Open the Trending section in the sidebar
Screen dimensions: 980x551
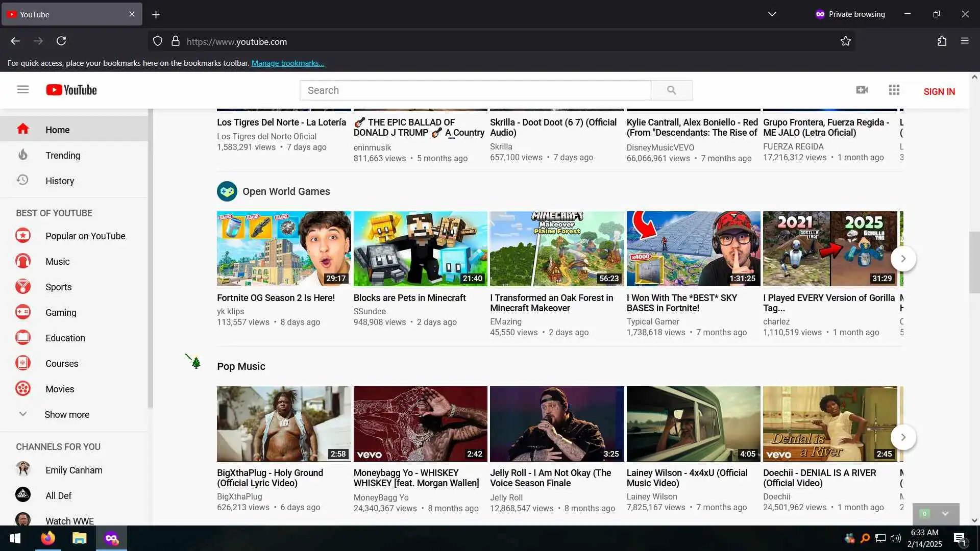pos(62,155)
